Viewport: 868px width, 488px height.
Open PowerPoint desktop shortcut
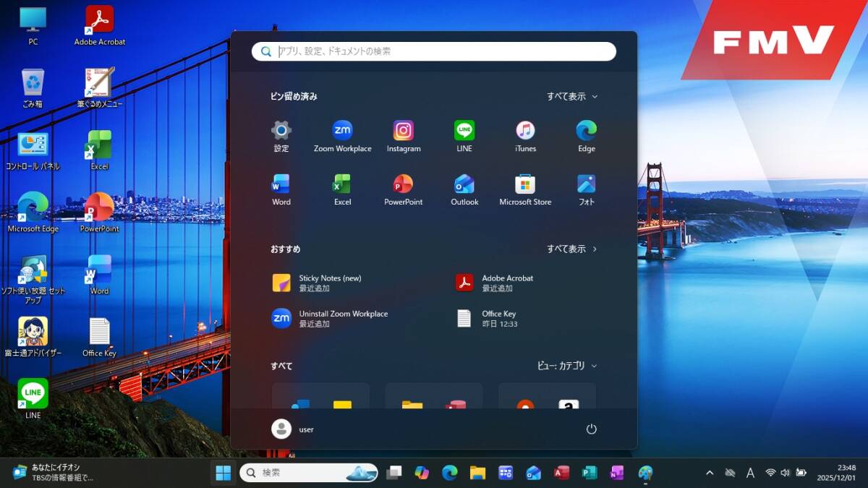(x=100, y=213)
